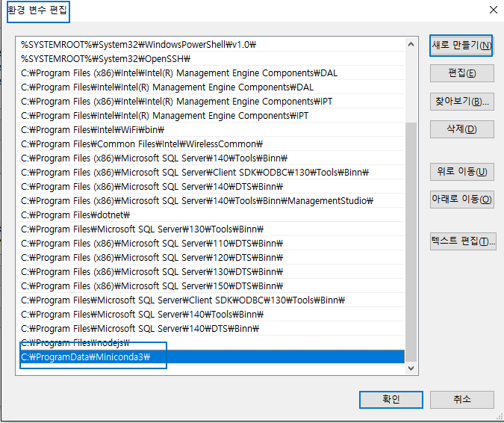The height and width of the screenshot is (423, 504).
Task: Select the WindowsPowerShell\v1.0\ path entry
Action: 211,45
